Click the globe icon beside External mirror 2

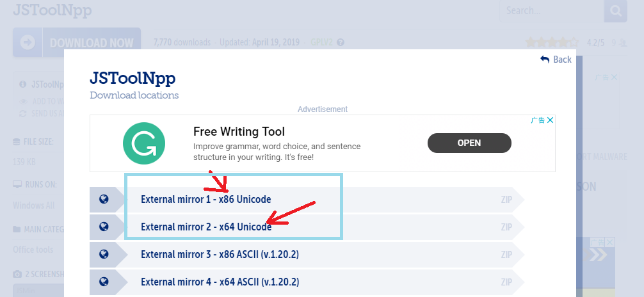click(104, 227)
